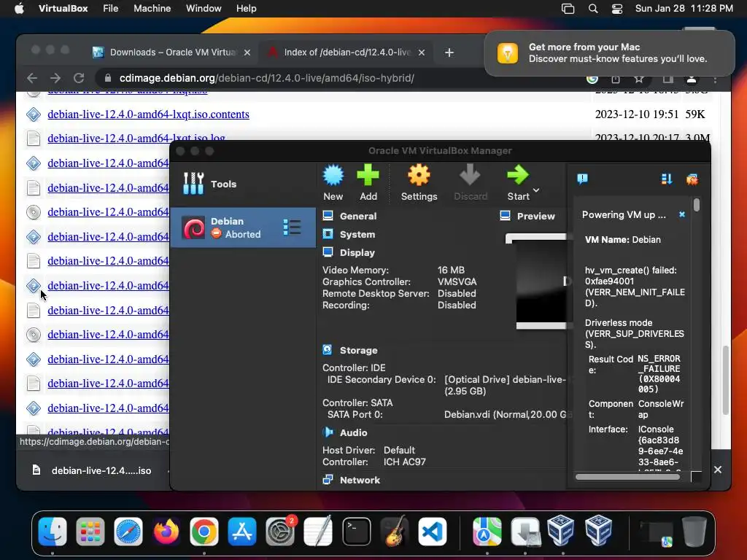The width and height of the screenshot is (747, 560).
Task: Click the notification center warning icon
Action: [x=582, y=179]
